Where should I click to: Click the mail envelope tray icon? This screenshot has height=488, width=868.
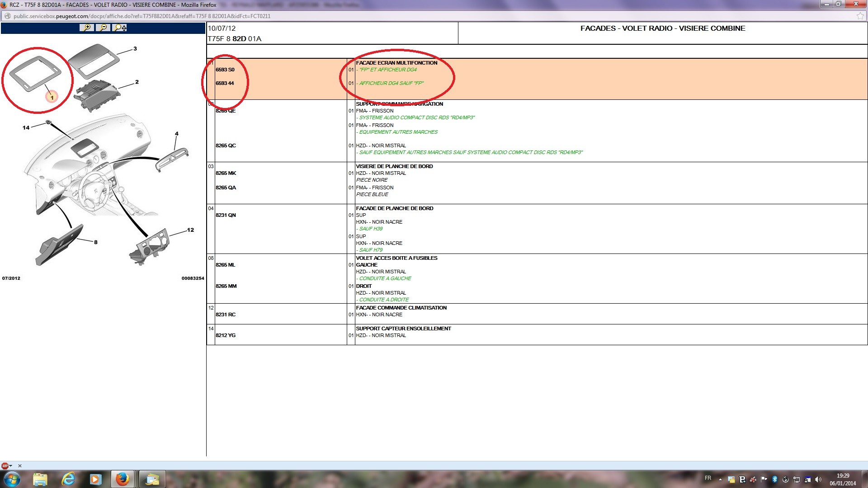731,479
